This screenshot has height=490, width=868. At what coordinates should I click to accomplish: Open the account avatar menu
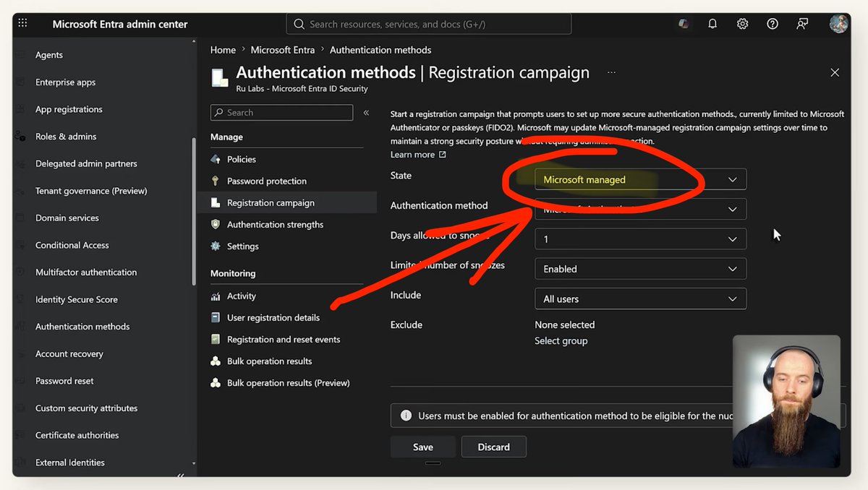[838, 24]
